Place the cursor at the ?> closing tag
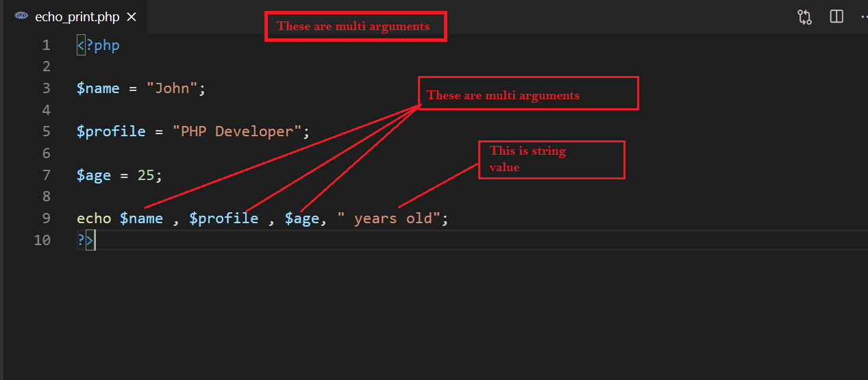The height and width of the screenshot is (380, 868). 86,240
